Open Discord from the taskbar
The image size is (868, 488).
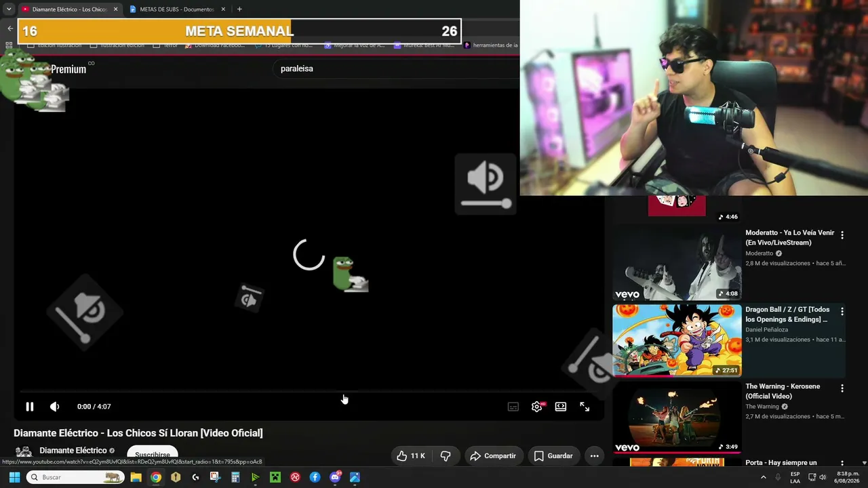335,477
